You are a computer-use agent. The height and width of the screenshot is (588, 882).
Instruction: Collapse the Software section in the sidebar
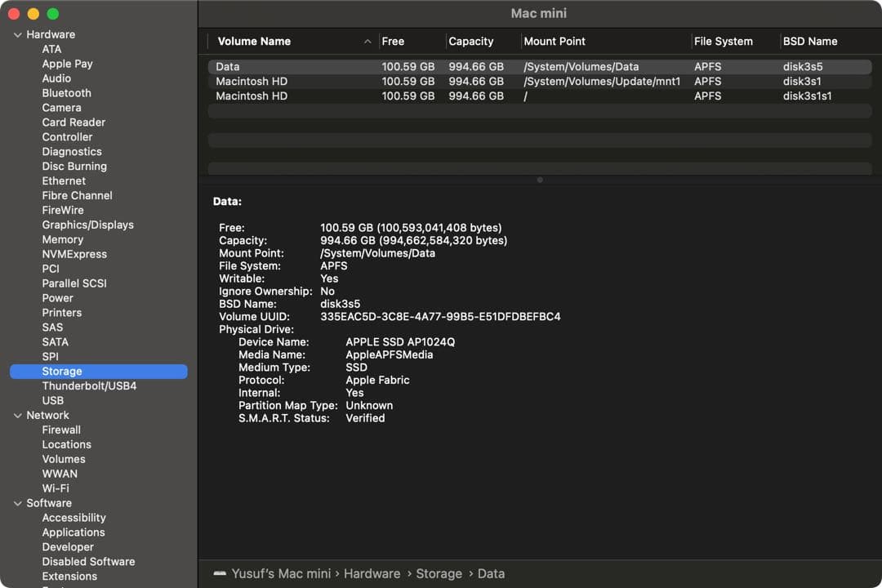tap(18, 503)
